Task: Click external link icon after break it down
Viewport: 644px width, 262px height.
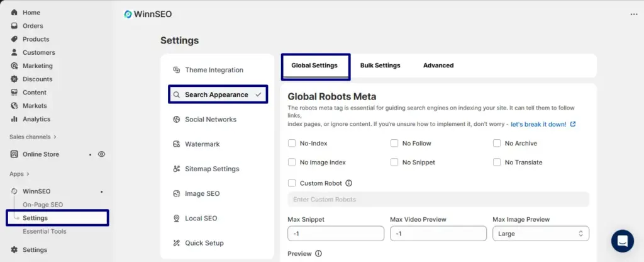Action: [573, 124]
